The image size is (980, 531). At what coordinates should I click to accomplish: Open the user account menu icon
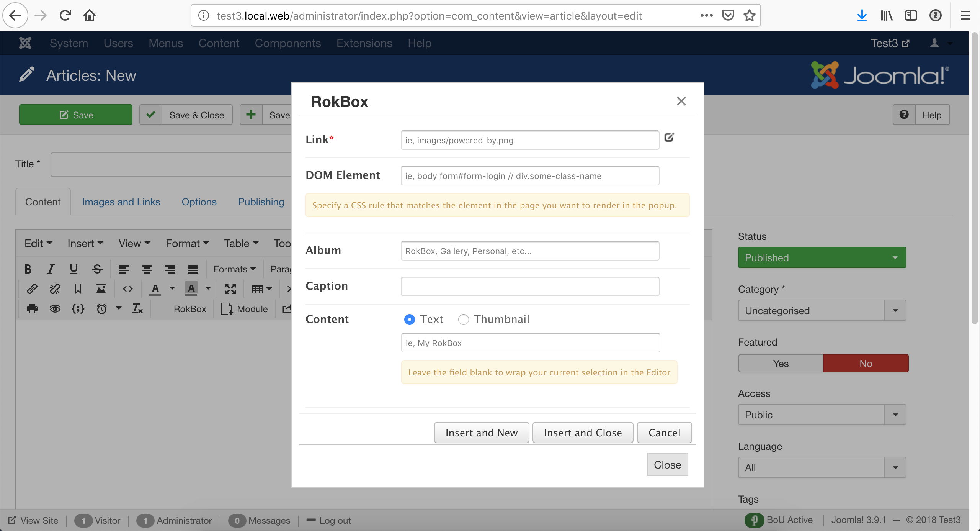click(941, 43)
